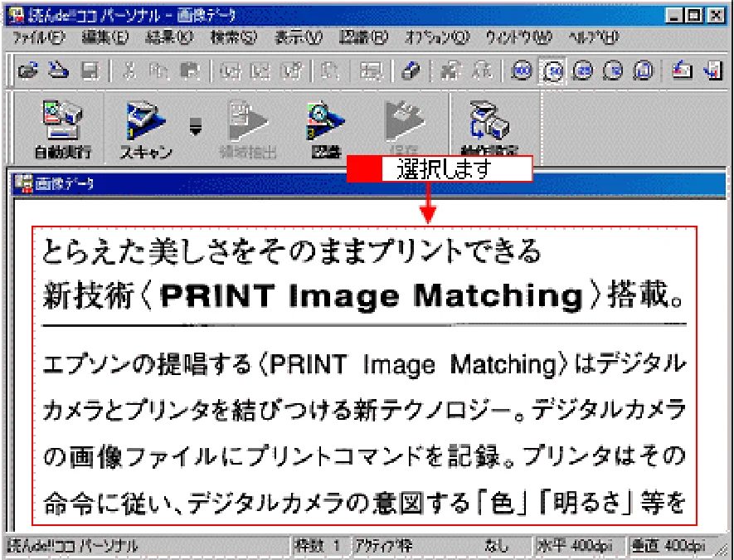Open the ファイル(F) menu
This screenshot has width=734, height=560.
click(38, 37)
